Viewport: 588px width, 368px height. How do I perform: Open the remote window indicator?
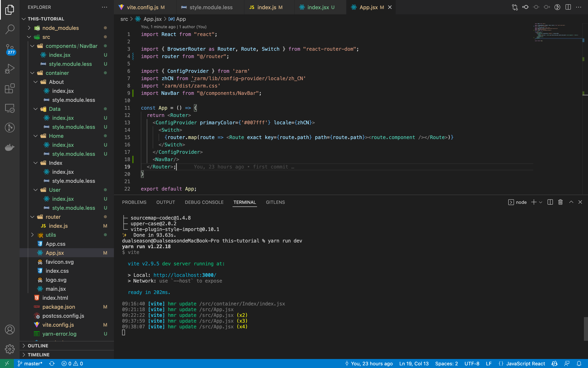pyautogui.click(x=7, y=363)
